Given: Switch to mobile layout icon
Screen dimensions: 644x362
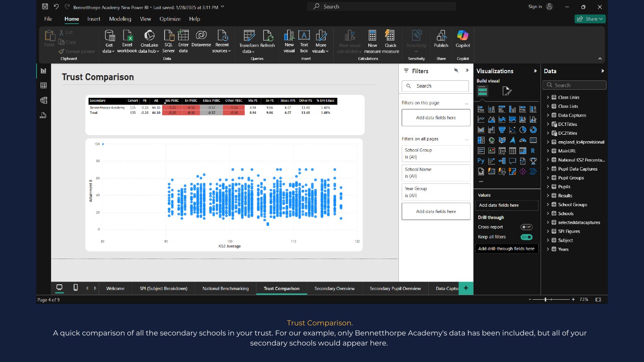Looking at the screenshot, I should 76,288.
